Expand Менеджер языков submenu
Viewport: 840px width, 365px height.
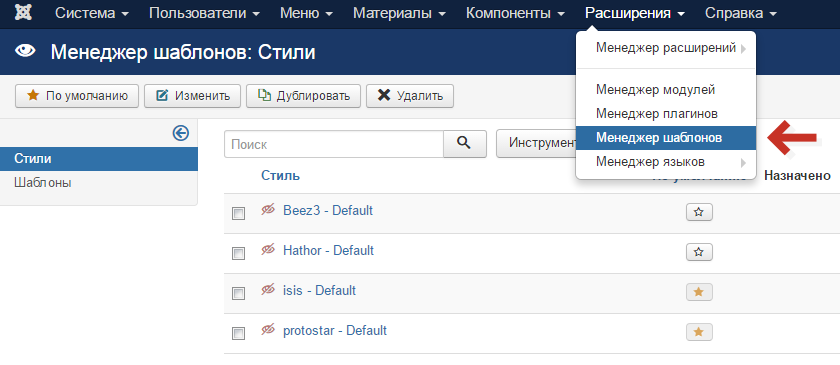click(x=666, y=161)
